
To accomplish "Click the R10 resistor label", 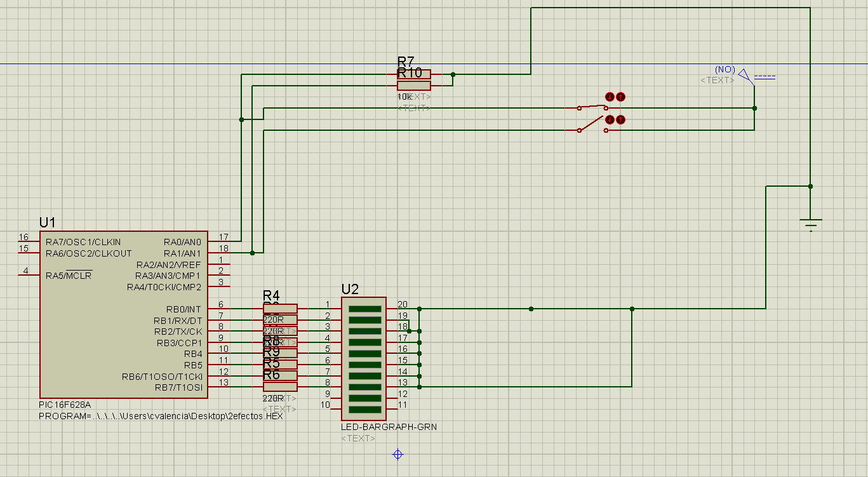I will coord(410,73).
